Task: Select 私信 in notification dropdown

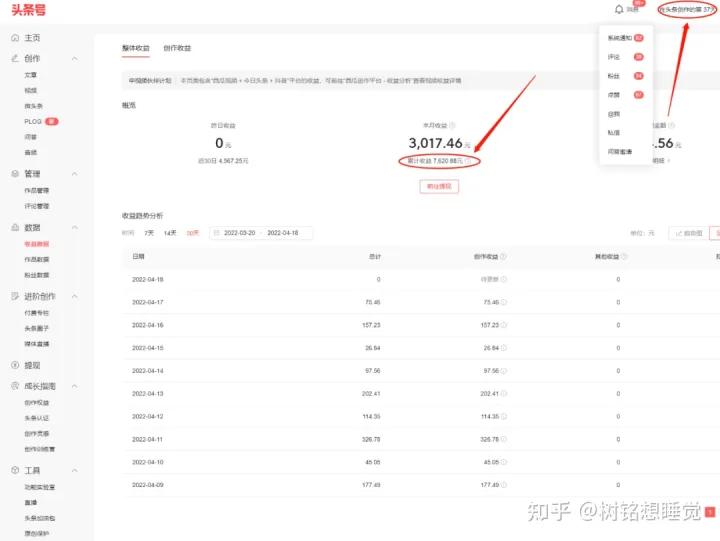Action: pyautogui.click(x=614, y=133)
